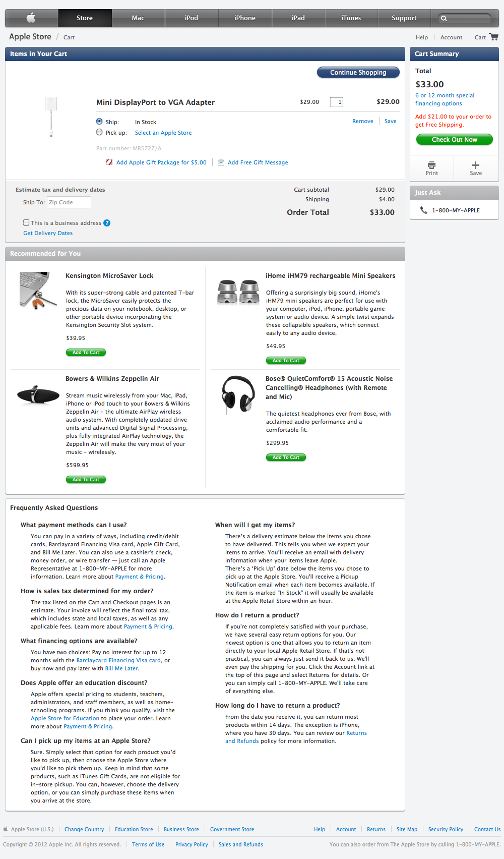Click 'Barclaycard Financing Visa card' link
504x859 pixels.
click(118, 660)
